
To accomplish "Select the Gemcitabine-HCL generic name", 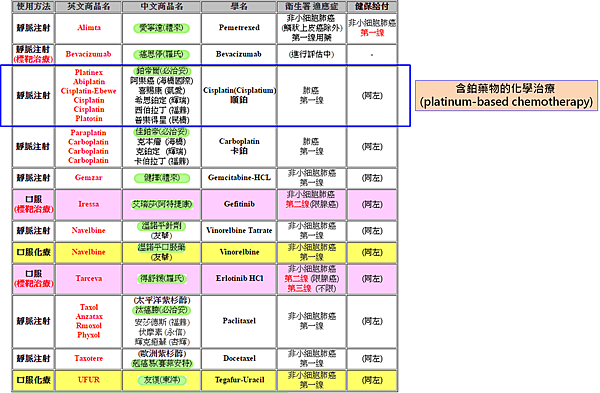I will click(x=239, y=178).
